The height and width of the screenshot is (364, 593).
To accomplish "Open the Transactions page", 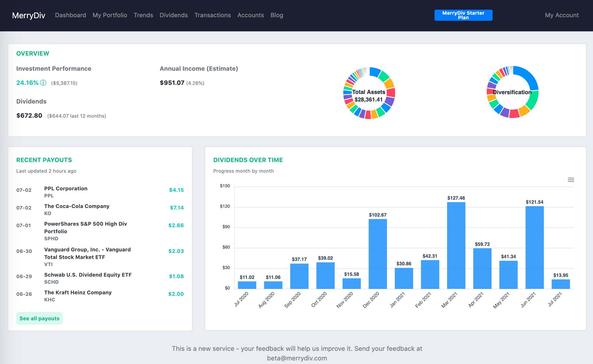I will 212,15.
